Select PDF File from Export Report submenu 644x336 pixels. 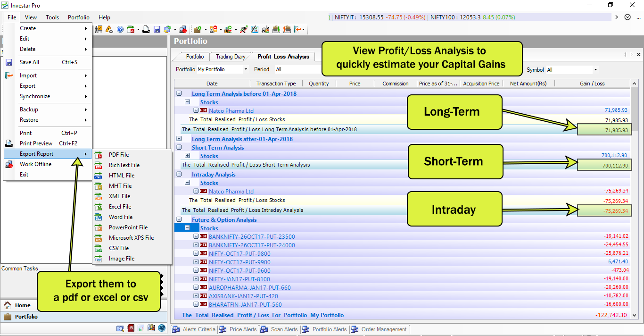(118, 155)
